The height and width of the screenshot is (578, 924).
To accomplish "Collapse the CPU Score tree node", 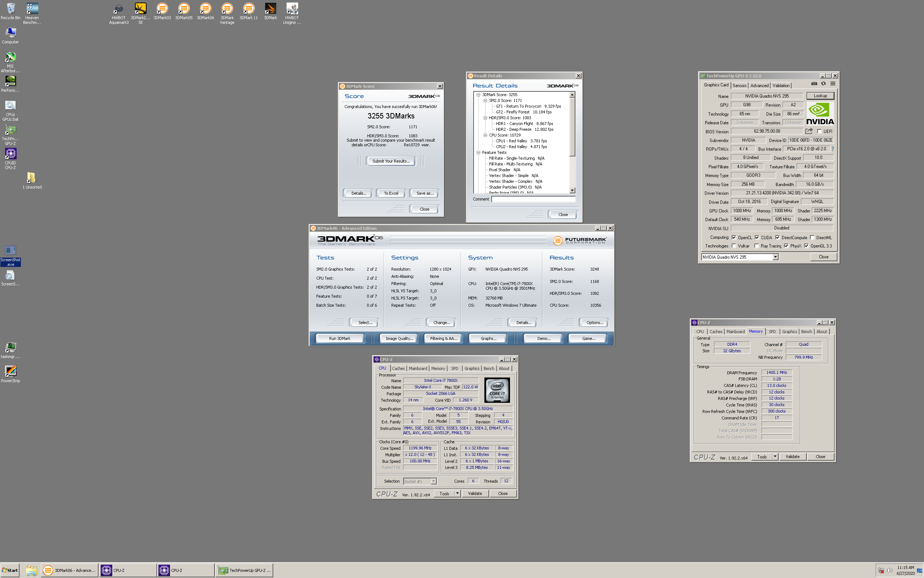I will click(485, 135).
